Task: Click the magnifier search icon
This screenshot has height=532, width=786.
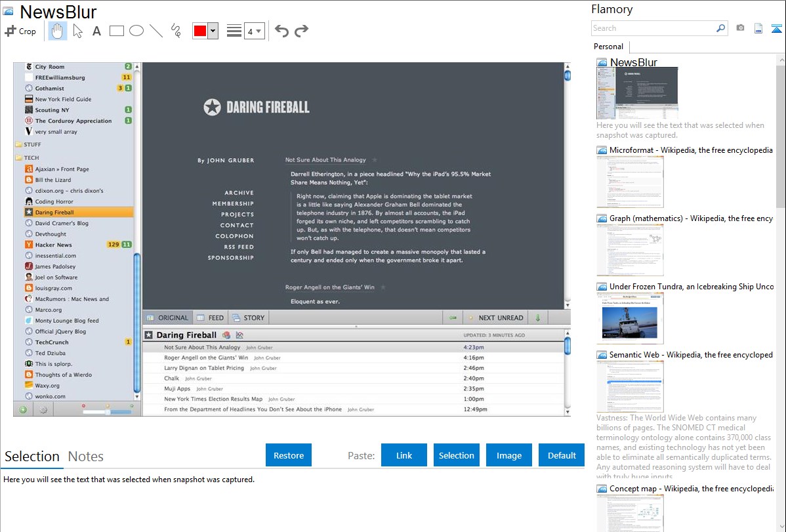Action: point(721,28)
